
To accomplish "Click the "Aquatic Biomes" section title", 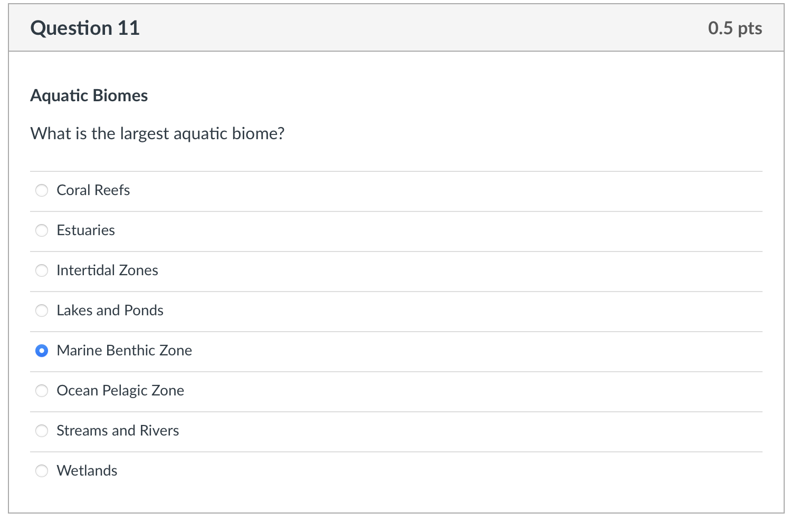I will [x=89, y=95].
